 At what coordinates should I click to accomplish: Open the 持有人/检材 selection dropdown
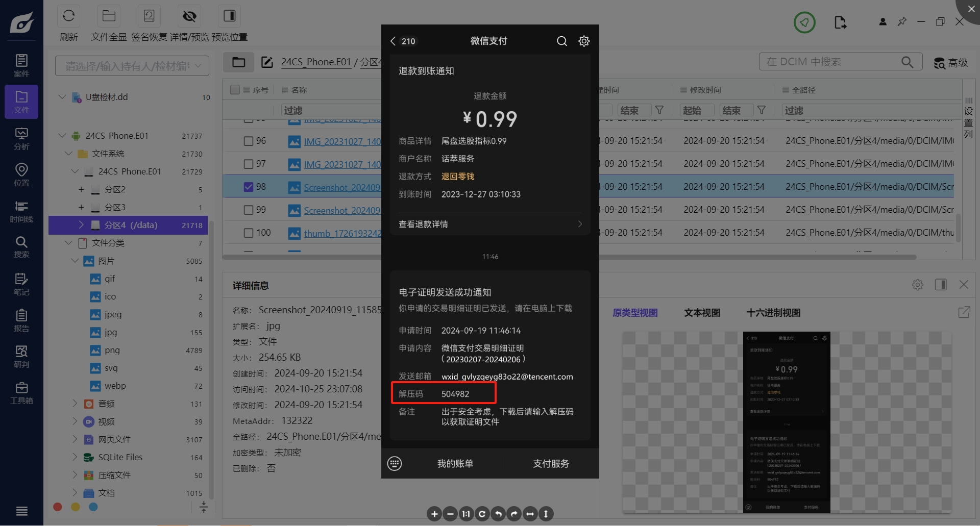pyautogui.click(x=132, y=66)
